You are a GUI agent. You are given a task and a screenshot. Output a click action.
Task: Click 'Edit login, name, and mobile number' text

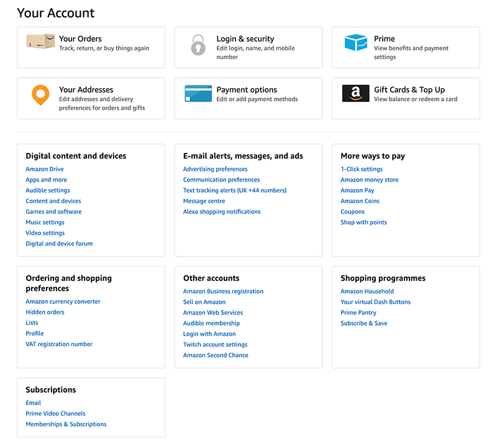click(255, 53)
